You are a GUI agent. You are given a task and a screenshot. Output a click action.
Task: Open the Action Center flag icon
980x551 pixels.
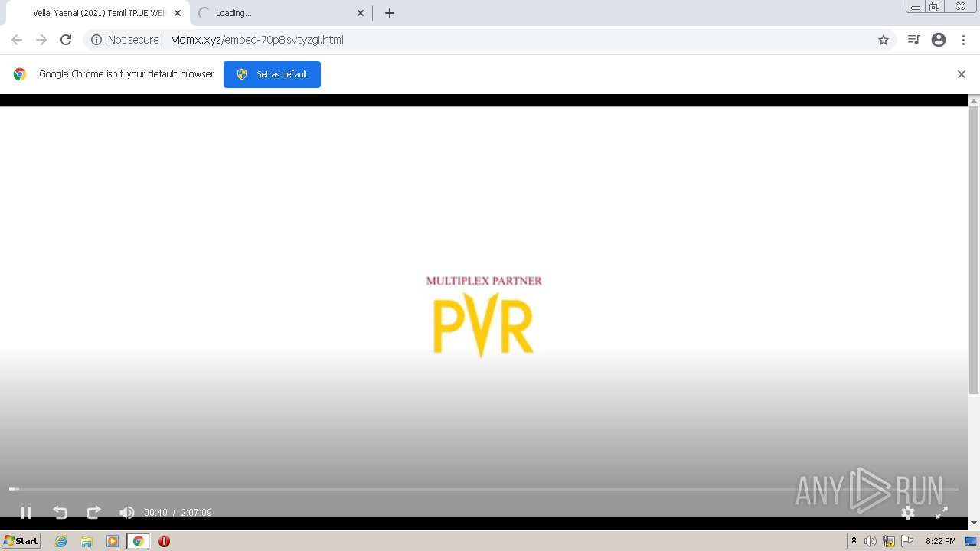point(907,541)
